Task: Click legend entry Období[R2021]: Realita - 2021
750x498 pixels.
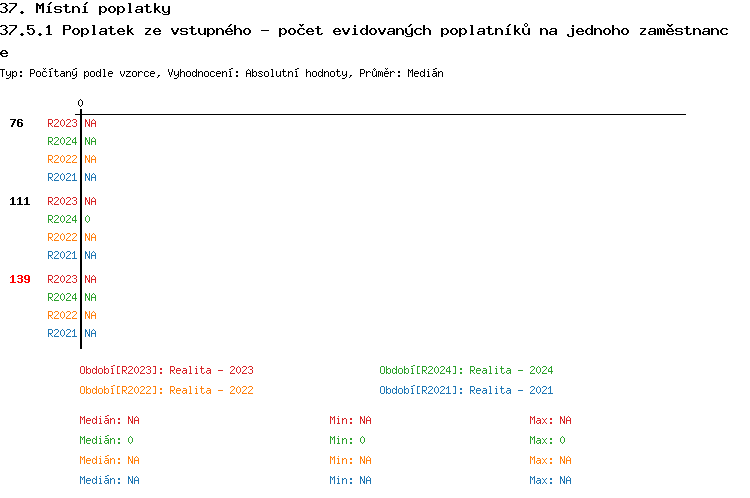Action: pos(466,390)
